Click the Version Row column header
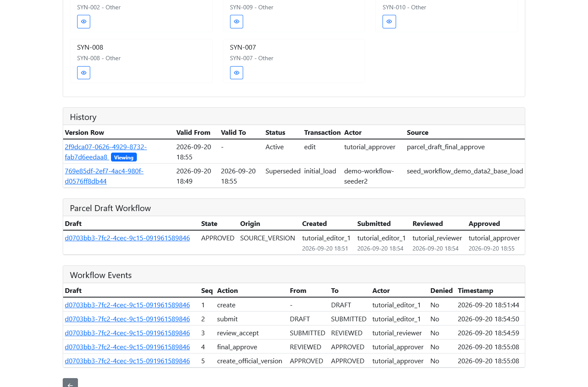 click(84, 133)
